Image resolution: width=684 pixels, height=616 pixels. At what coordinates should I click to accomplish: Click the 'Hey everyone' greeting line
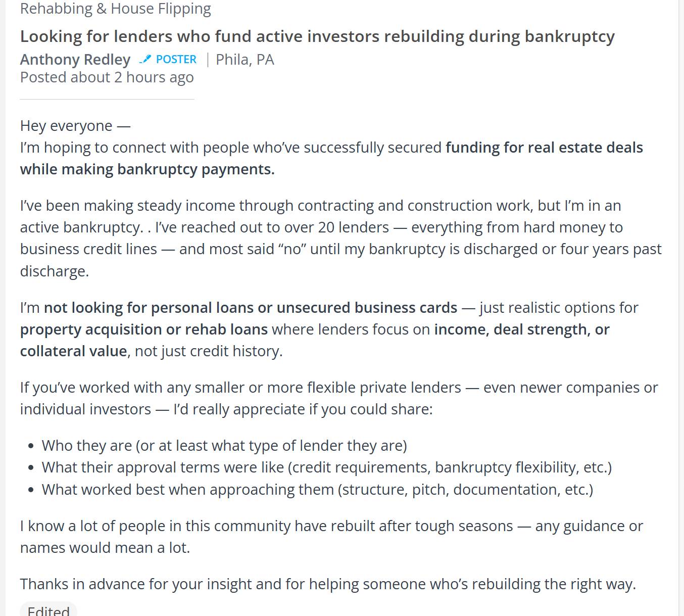pyautogui.click(x=75, y=125)
